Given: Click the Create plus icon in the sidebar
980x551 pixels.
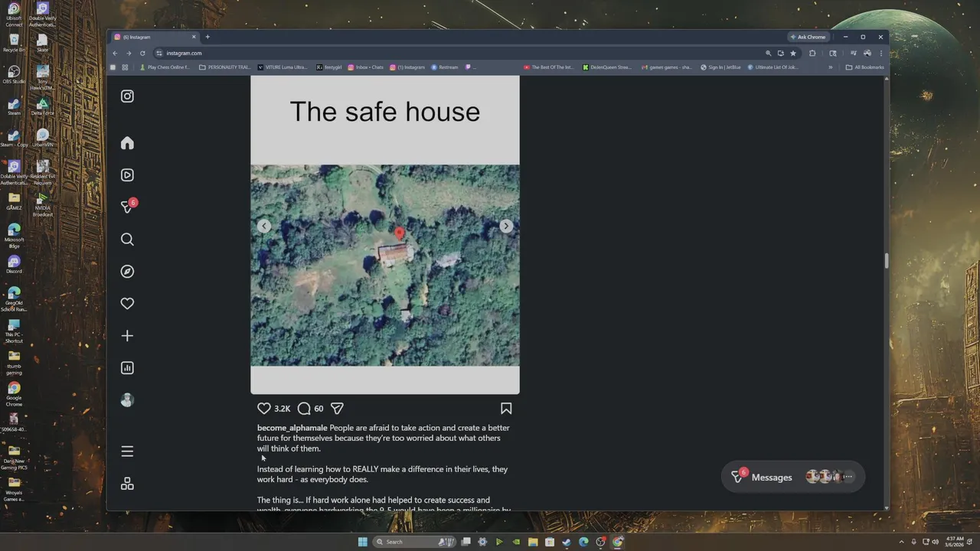Looking at the screenshot, I should pos(127,336).
